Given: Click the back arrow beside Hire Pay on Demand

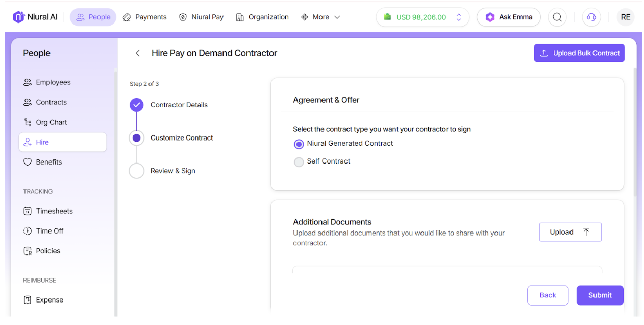Looking at the screenshot, I should click(x=137, y=53).
